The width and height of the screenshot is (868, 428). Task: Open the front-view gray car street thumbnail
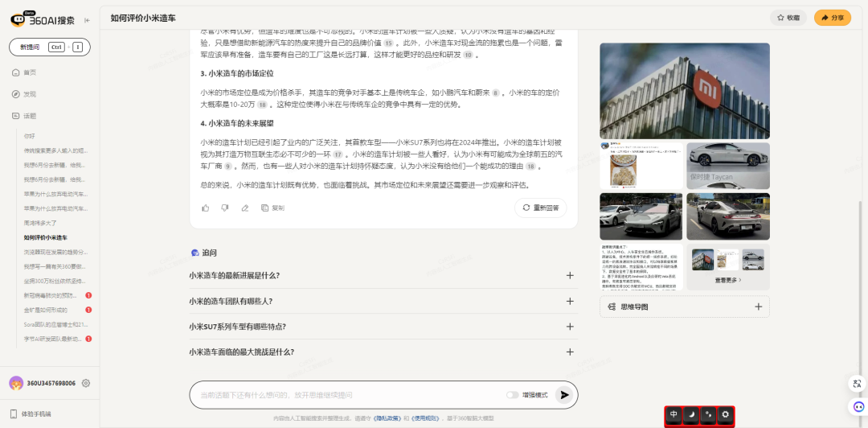(x=641, y=216)
